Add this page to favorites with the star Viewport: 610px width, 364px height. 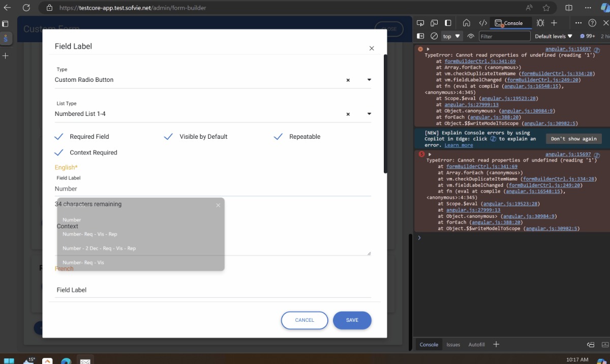coord(546,8)
